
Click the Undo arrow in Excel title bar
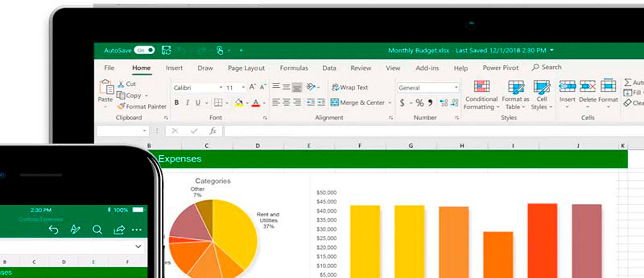pos(182,51)
